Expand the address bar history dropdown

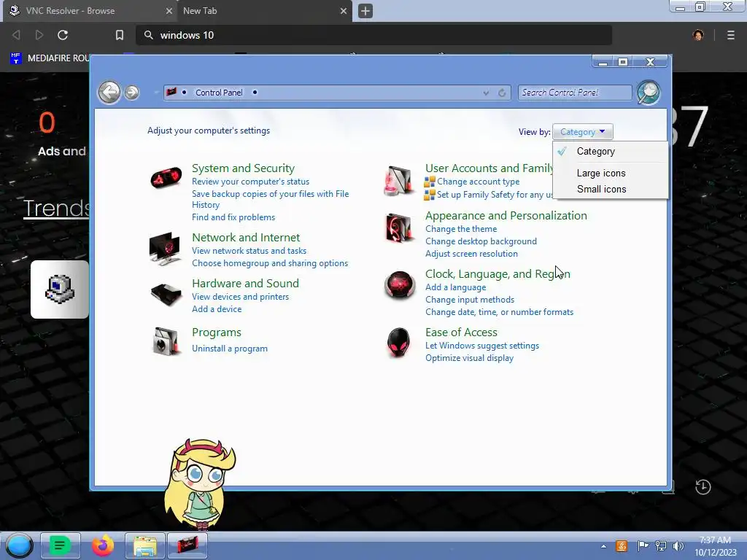(x=486, y=93)
